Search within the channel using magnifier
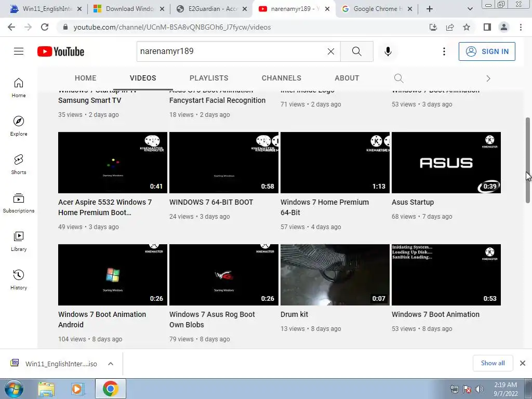This screenshot has width=532, height=399. click(x=398, y=78)
